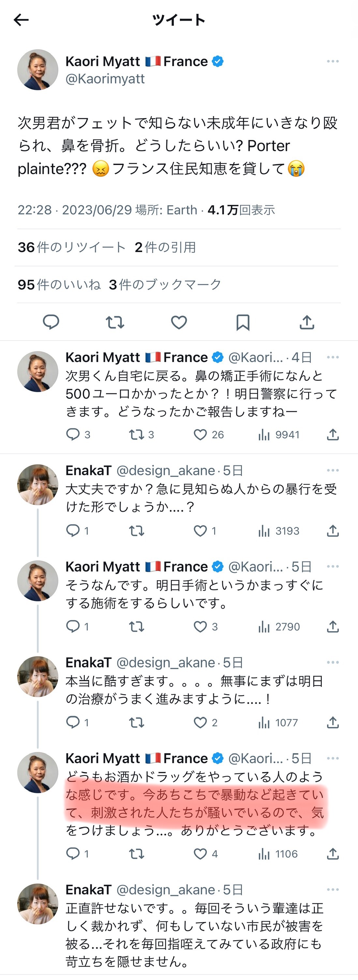Image resolution: width=358 pixels, height=980 pixels.
Task: Like the reply with 26 likes
Action: (200, 434)
